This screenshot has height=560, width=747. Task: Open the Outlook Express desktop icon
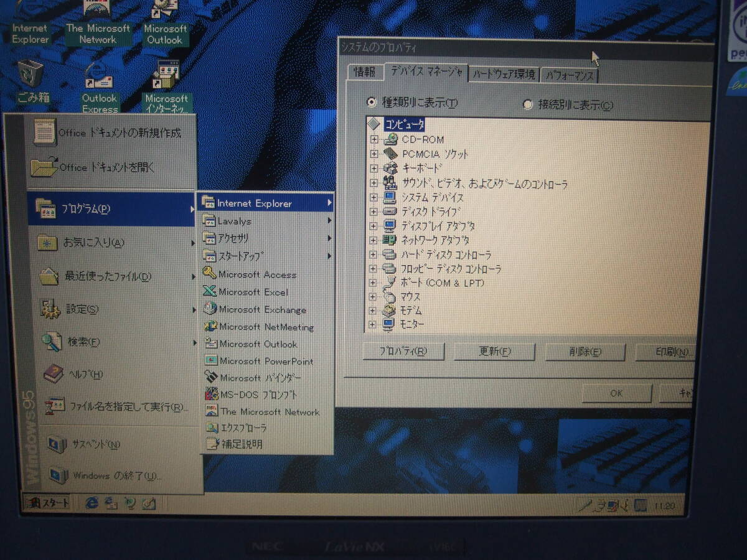[x=100, y=87]
